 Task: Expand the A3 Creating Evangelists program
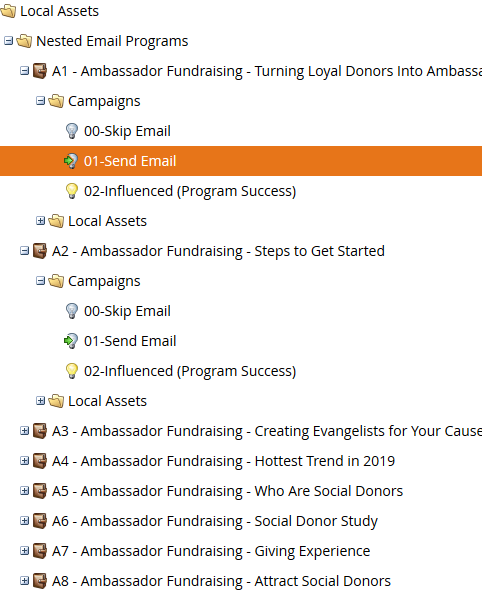24,431
